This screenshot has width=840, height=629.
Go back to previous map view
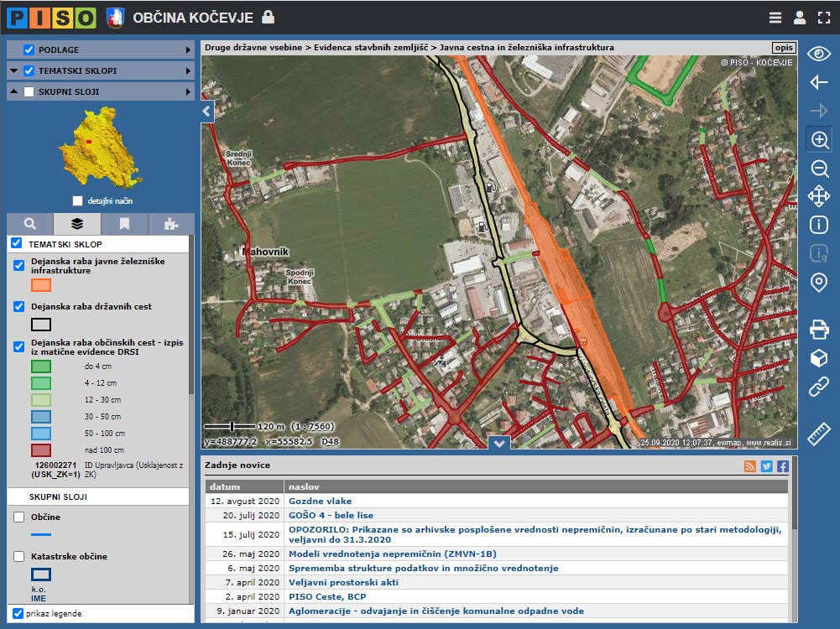(819, 82)
